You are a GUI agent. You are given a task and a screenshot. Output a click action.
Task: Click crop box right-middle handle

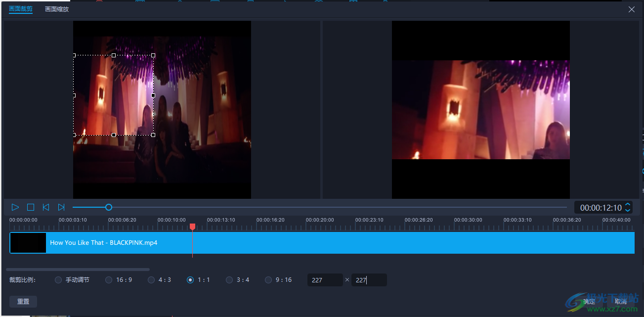coord(153,95)
